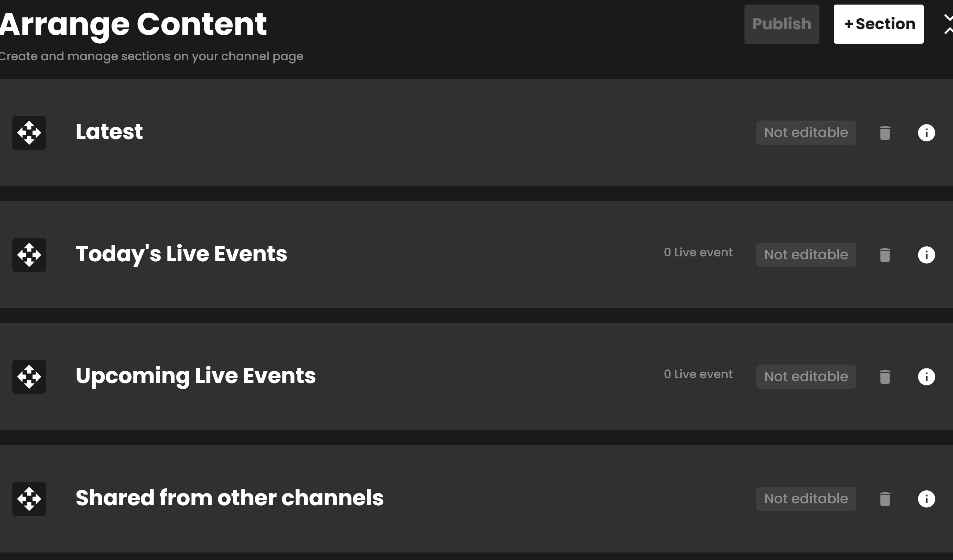This screenshot has height=560, width=953.
Task: Click move handle for Upcoming Live Events
Action: (29, 377)
